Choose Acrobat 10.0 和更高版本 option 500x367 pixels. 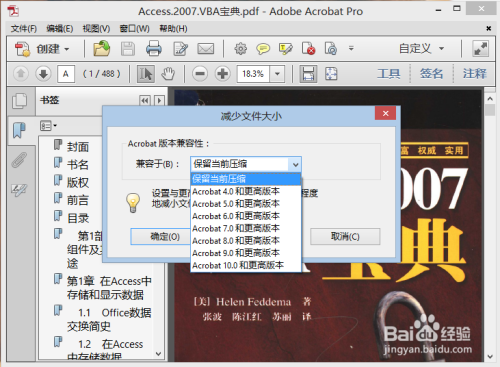tap(246, 265)
